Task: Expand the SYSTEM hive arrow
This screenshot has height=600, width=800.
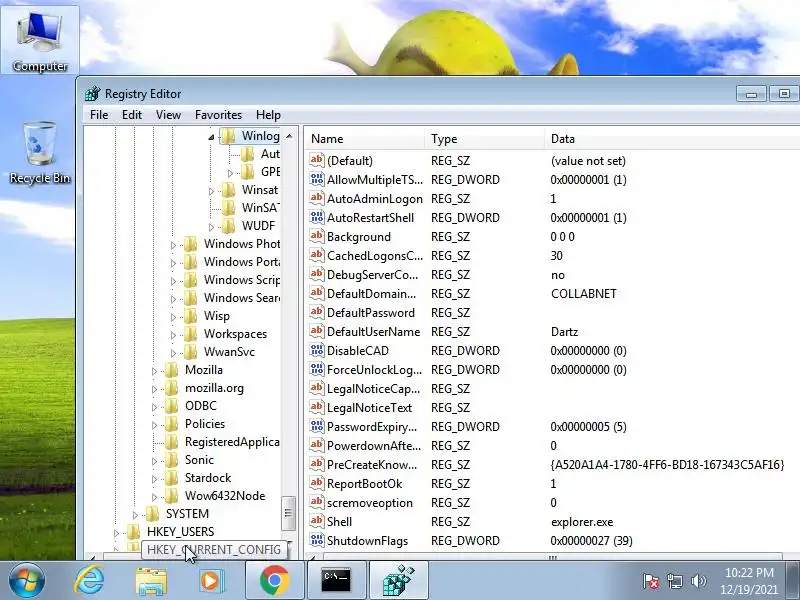Action: click(x=135, y=515)
